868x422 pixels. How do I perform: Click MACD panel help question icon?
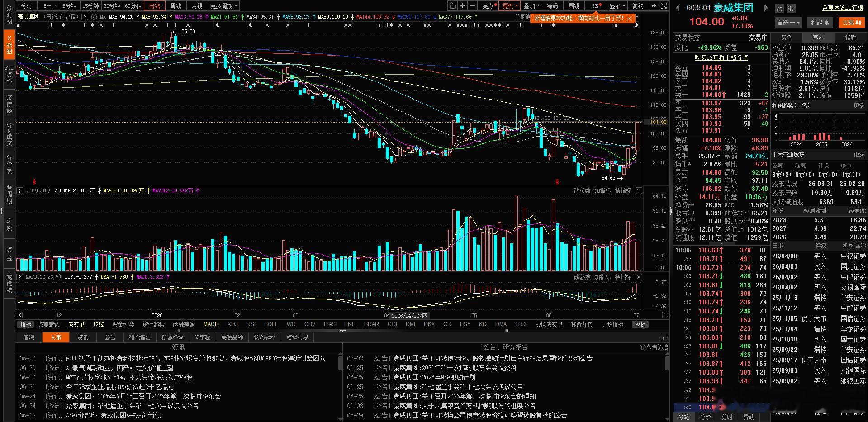coord(20,277)
